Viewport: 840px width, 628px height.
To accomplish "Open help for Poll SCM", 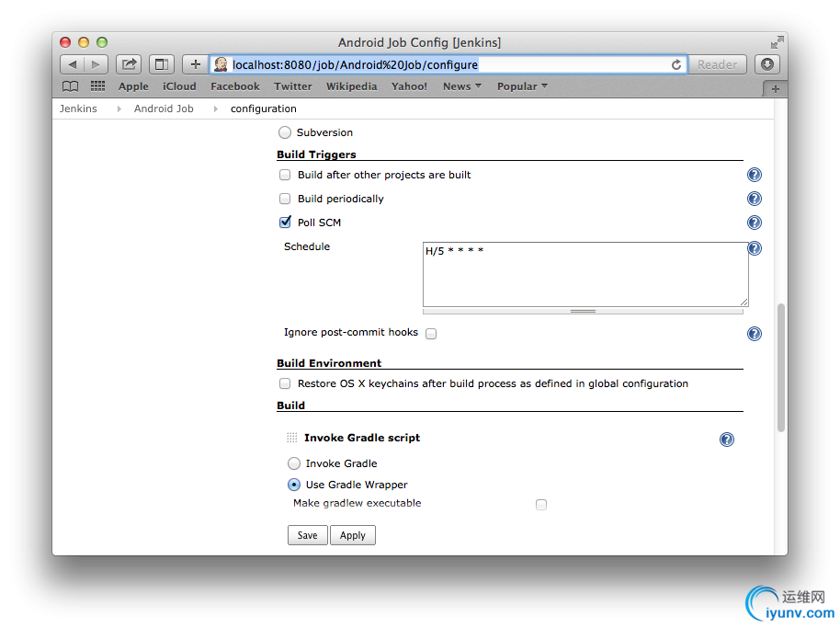I will coord(755,223).
